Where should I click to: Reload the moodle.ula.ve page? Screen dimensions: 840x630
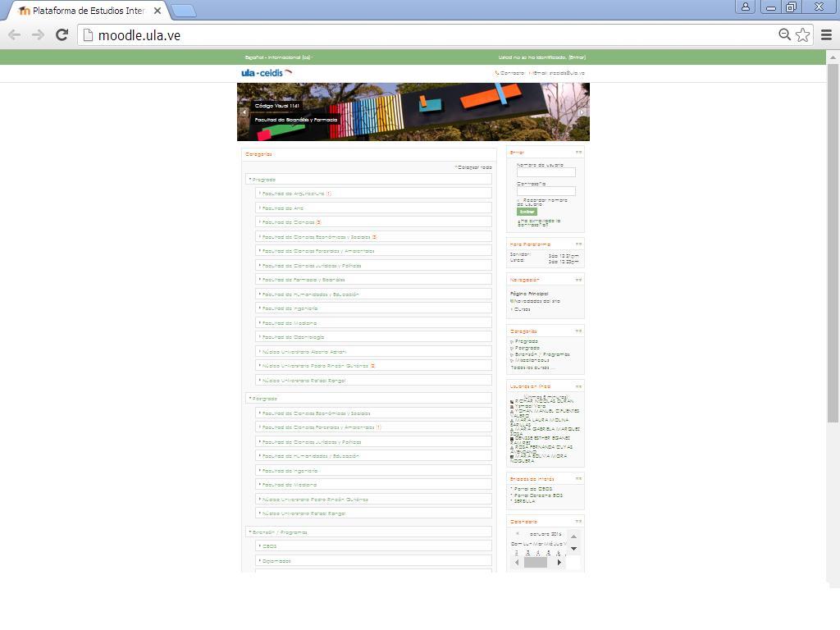(62, 35)
